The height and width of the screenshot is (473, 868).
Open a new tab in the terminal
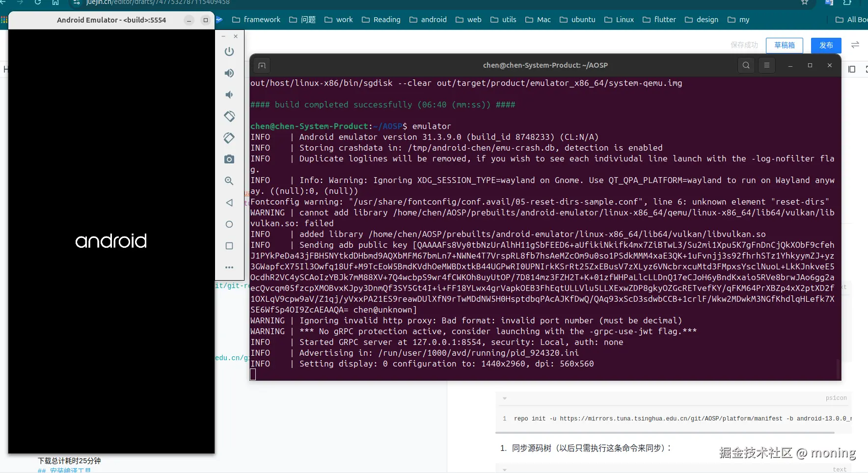[x=262, y=65]
